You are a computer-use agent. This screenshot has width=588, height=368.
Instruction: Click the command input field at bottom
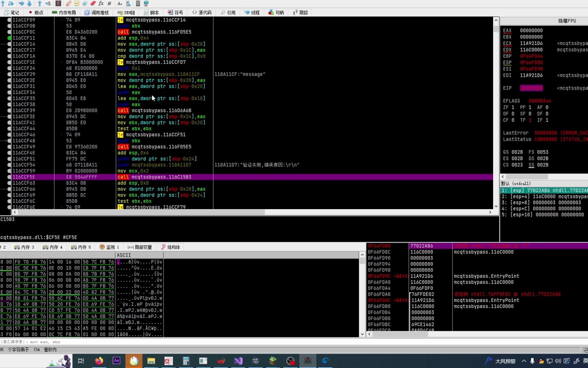[294, 342]
